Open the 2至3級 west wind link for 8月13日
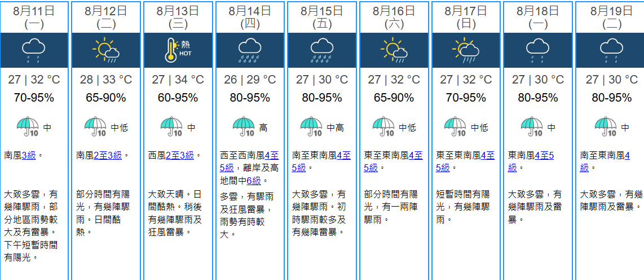Viewport: 644px width, 280px height. point(180,155)
